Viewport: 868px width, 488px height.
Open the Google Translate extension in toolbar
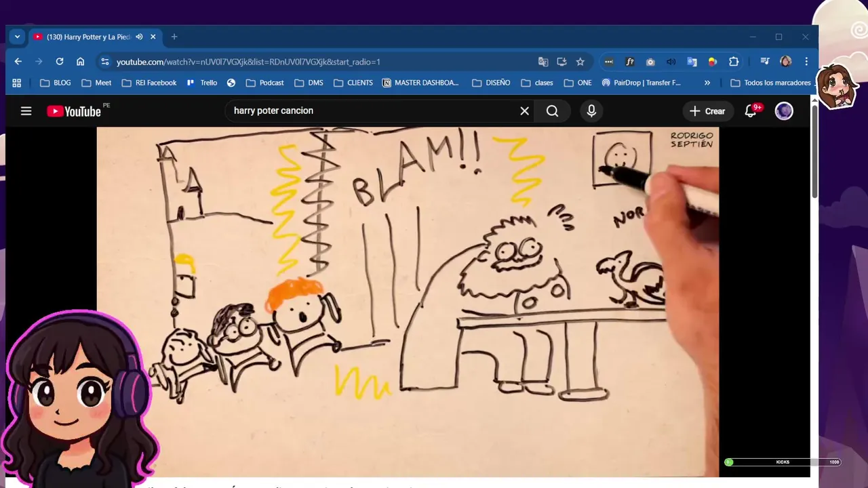692,62
